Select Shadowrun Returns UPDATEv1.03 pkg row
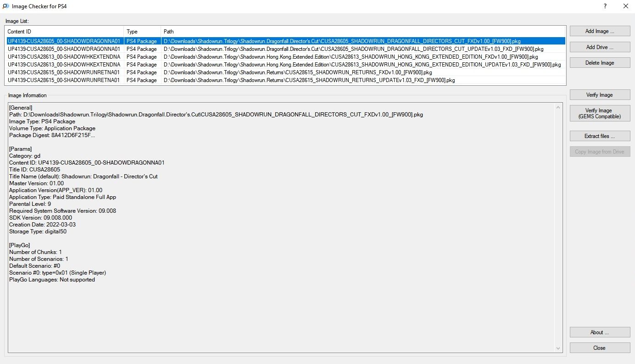The height and width of the screenshot is (364, 635). [x=285, y=80]
